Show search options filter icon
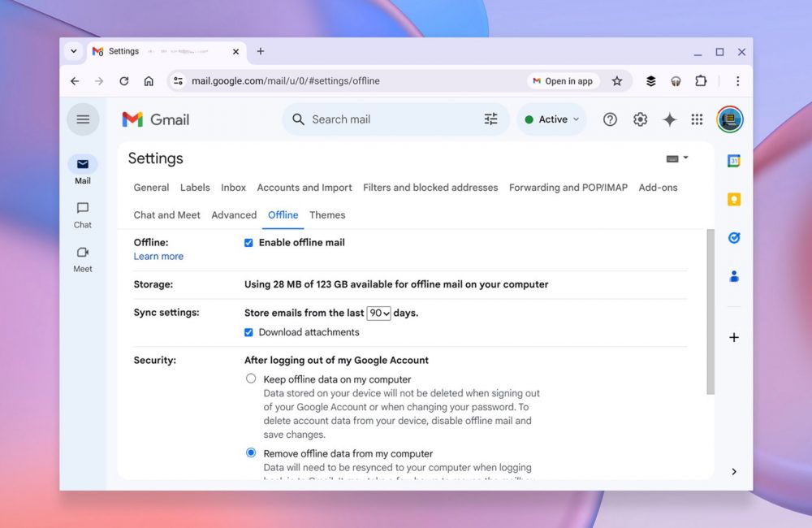Viewport: 812px width, 528px height. click(490, 119)
